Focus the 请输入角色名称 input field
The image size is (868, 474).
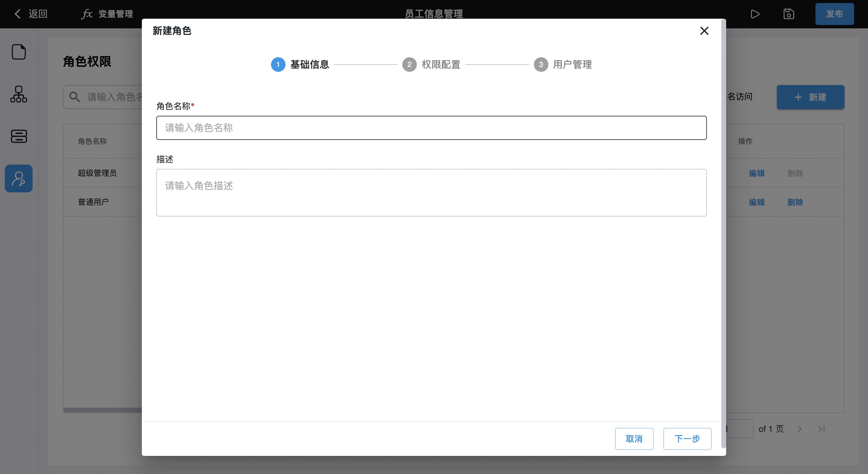click(431, 128)
